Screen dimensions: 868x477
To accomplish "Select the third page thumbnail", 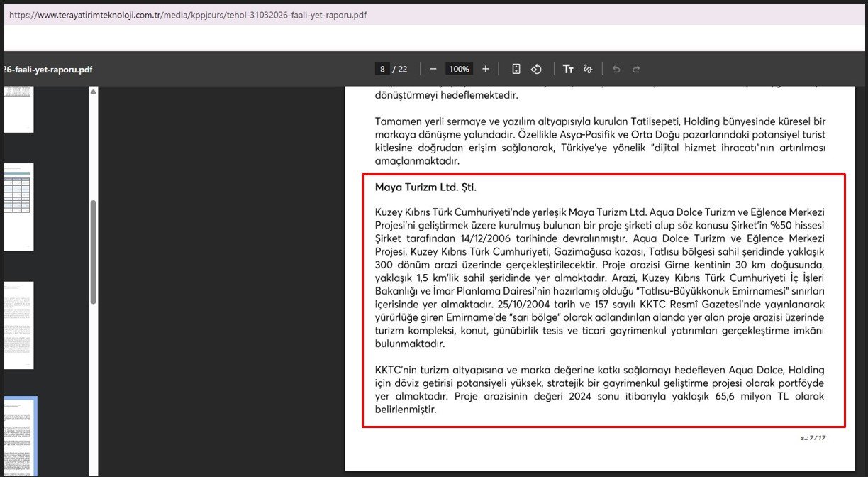I will point(18,324).
